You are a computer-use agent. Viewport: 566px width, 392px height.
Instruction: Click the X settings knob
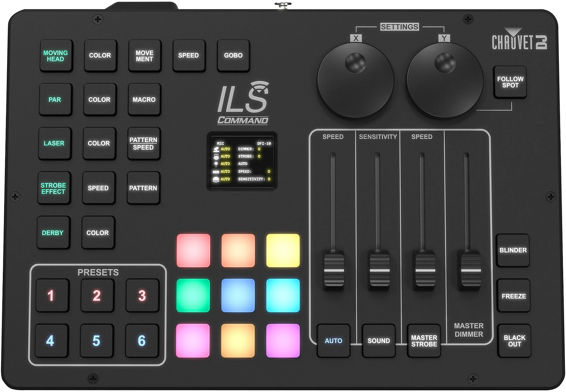[x=355, y=81]
